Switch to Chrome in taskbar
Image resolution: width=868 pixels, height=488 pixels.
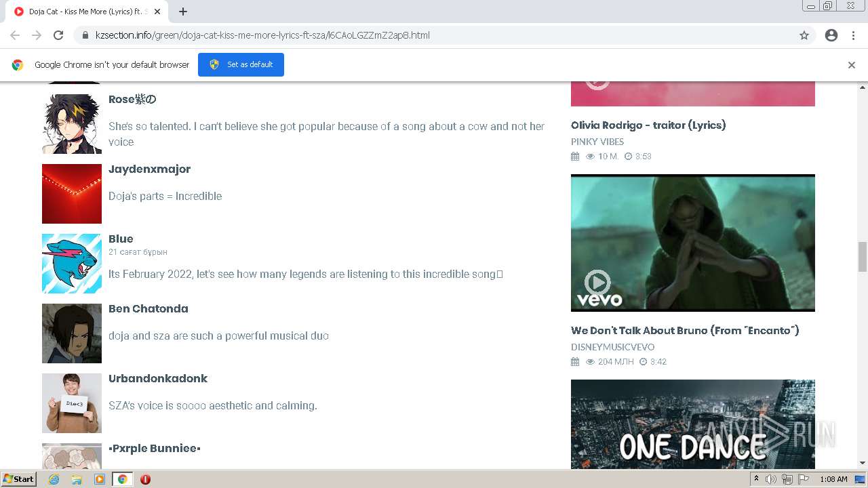(x=122, y=479)
